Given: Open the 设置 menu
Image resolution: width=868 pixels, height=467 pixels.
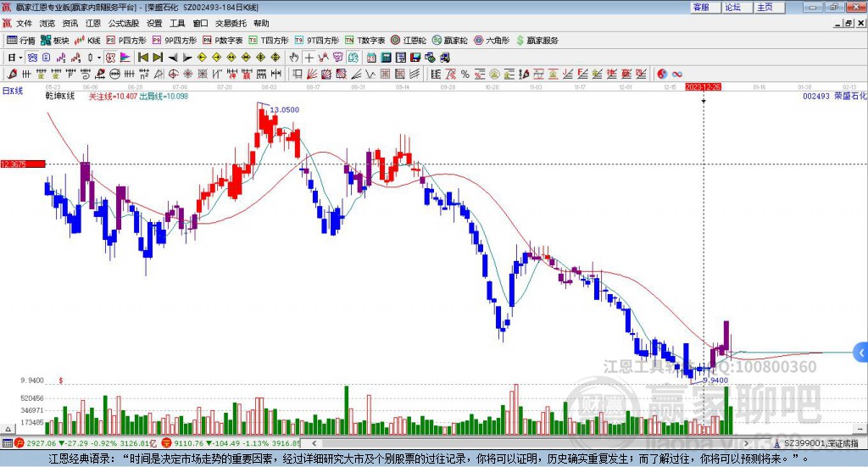Looking at the screenshot, I should (154, 23).
